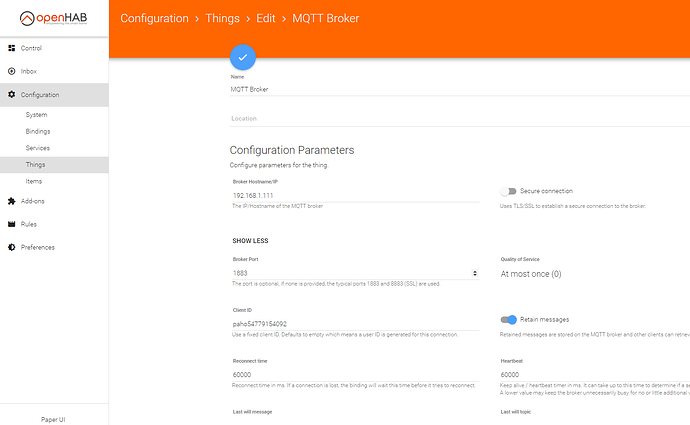Click the Rules sidebar icon
This screenshot has width=690, height=425.
pos(11,224)
